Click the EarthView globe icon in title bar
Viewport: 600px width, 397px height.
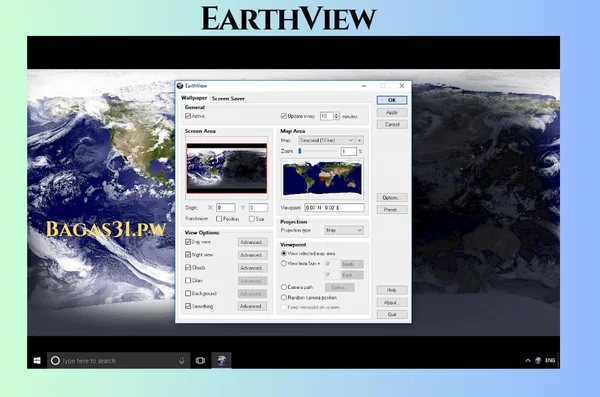click(180, 86)
